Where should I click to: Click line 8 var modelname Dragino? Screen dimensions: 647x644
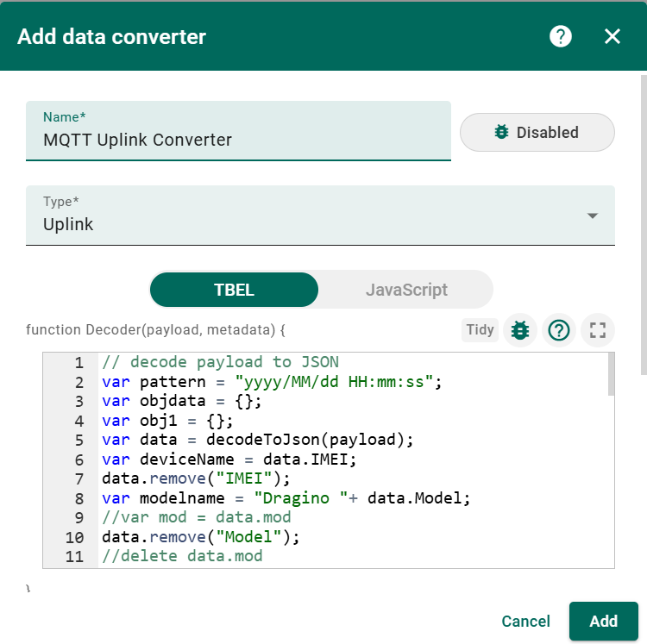pos(286,498)
